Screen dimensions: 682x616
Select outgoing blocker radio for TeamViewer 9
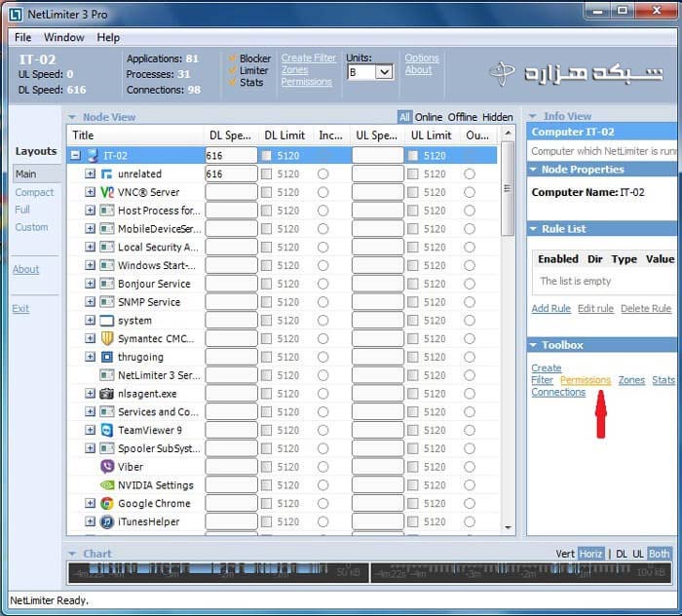(470, 430)
